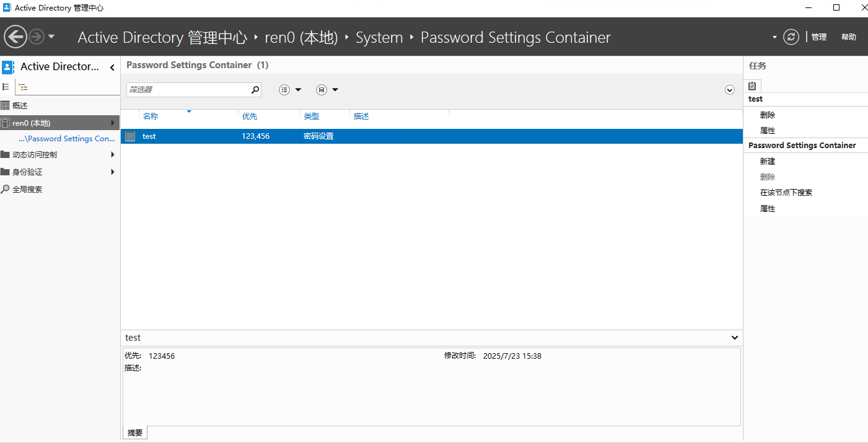Open the 帮助 menu
Screen dimensions: 868x443
tap(849, 37)
